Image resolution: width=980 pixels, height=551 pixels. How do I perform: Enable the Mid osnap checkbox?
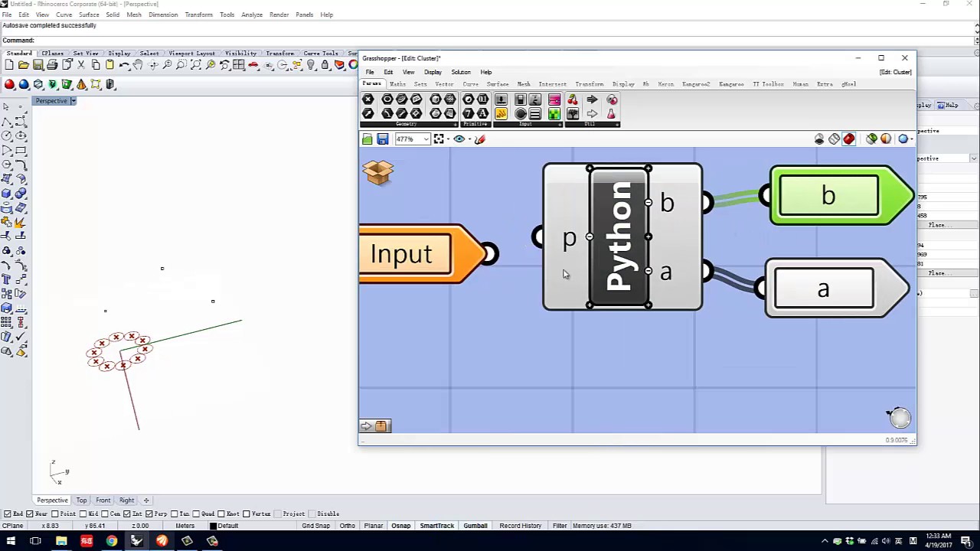pos(81,514)
